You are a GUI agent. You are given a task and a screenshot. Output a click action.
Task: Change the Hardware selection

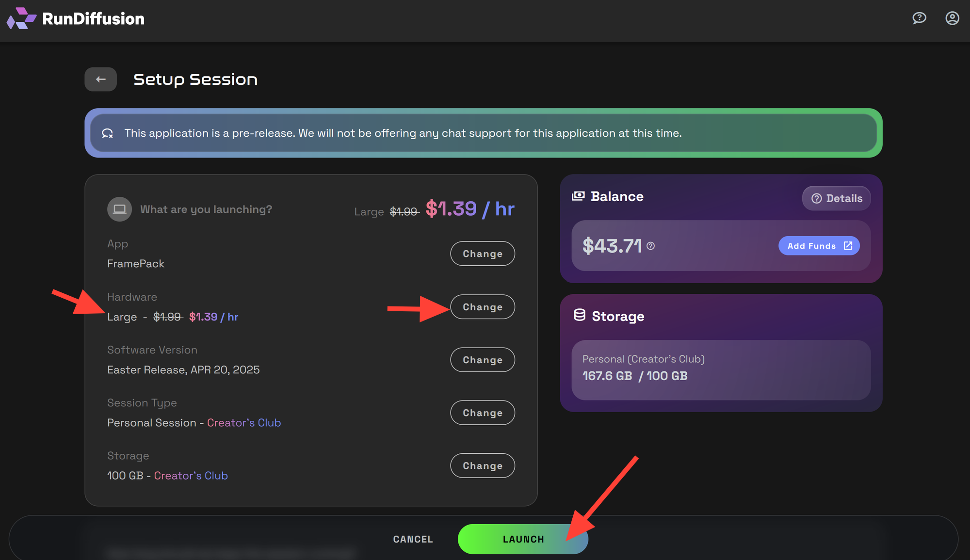tap(483, 307)
